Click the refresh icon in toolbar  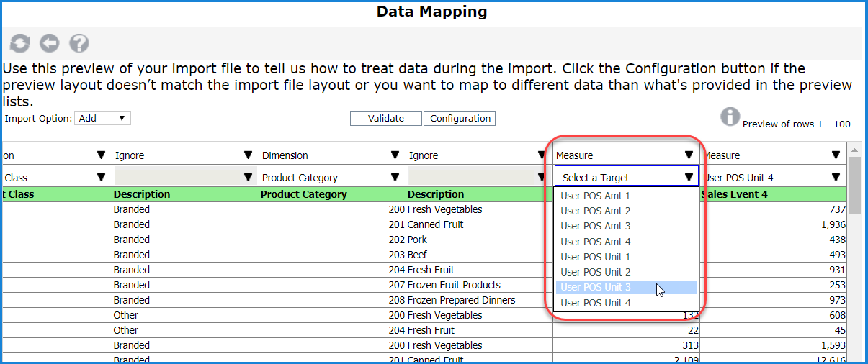(20, 44)
